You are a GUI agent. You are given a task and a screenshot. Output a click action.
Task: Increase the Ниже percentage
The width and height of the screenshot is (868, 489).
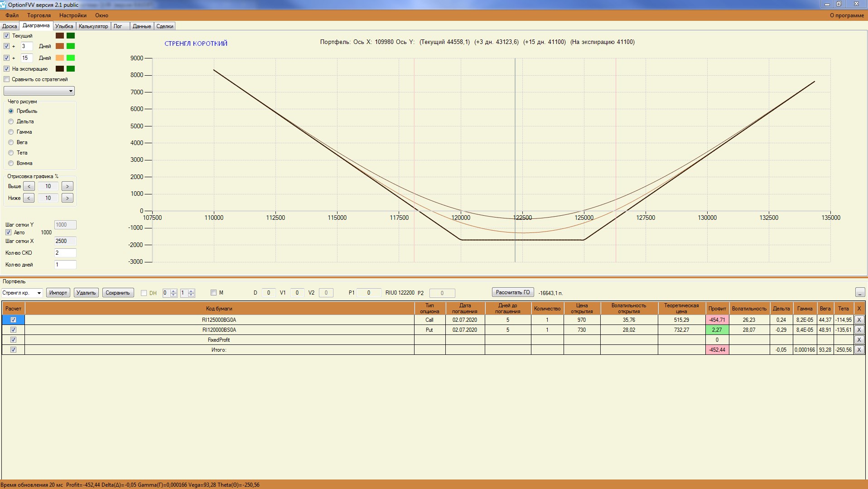click(68, 198)
